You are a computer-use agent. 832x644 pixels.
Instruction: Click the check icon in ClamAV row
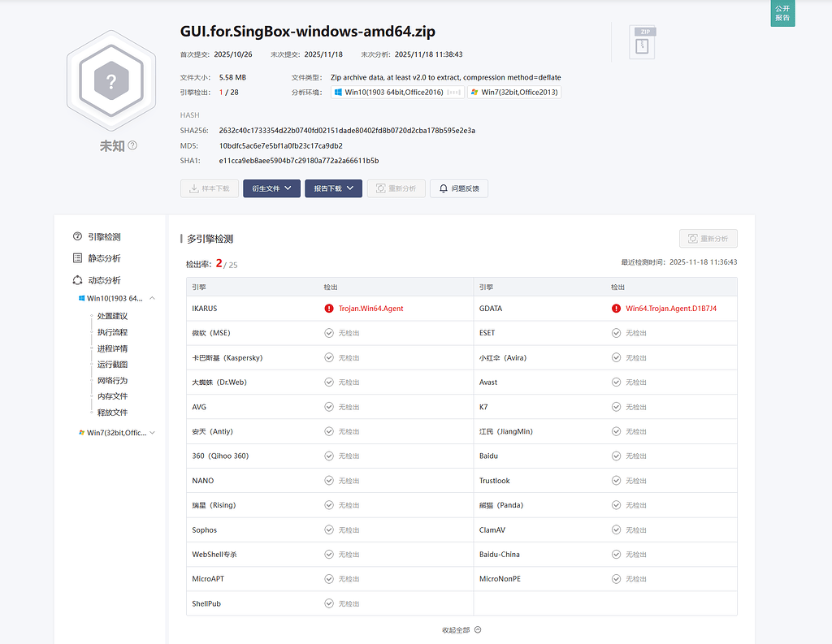(x=616, y=530)
